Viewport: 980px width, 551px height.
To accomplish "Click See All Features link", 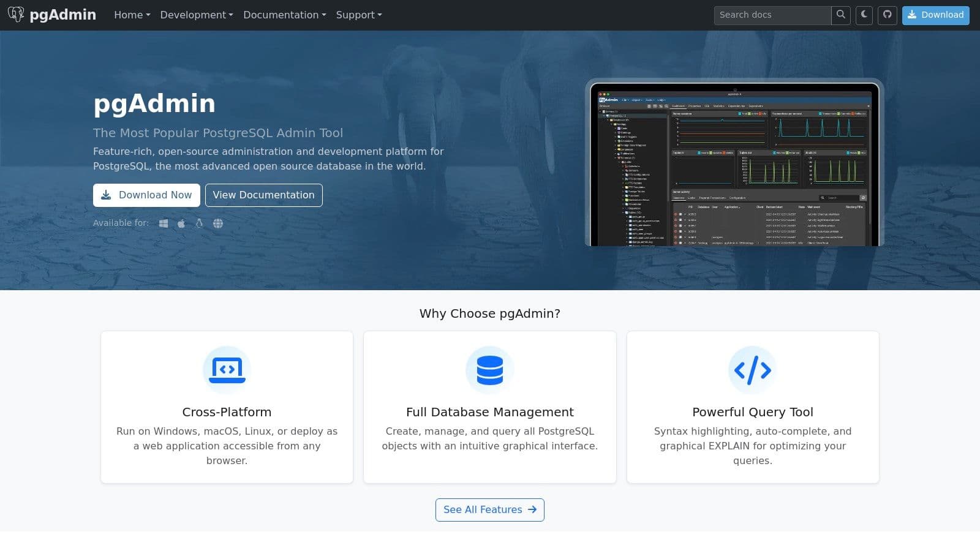I will pos(489,510).
